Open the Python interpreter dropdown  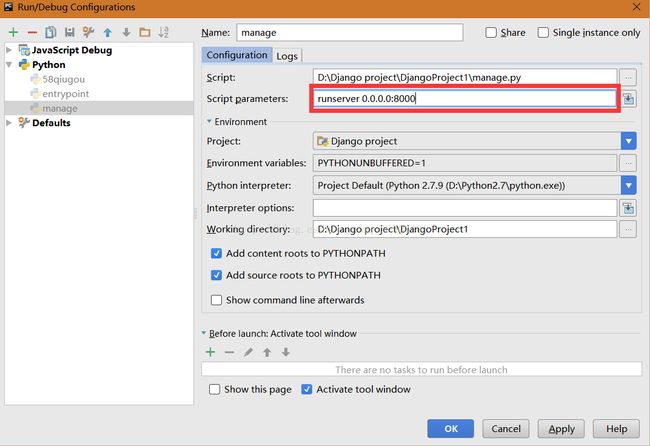[x=628, y=186]
